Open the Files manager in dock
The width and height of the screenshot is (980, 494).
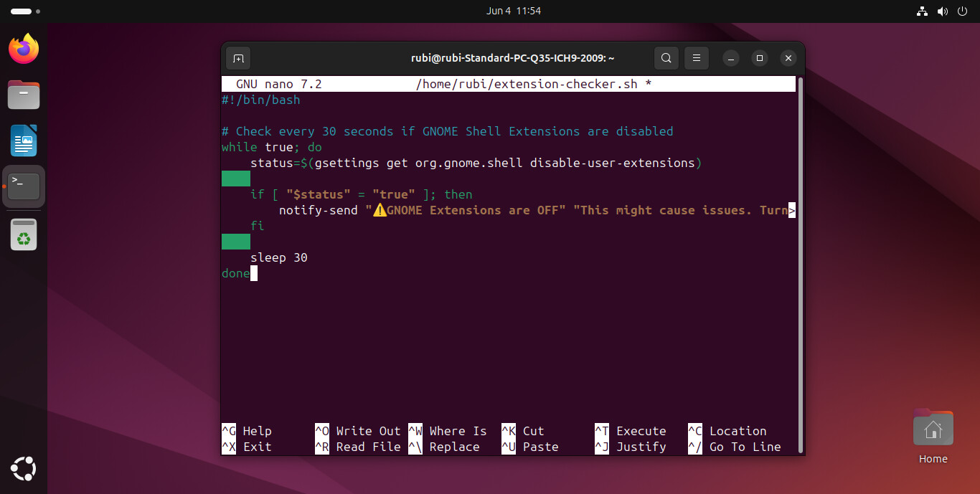(x=24, y=95)
